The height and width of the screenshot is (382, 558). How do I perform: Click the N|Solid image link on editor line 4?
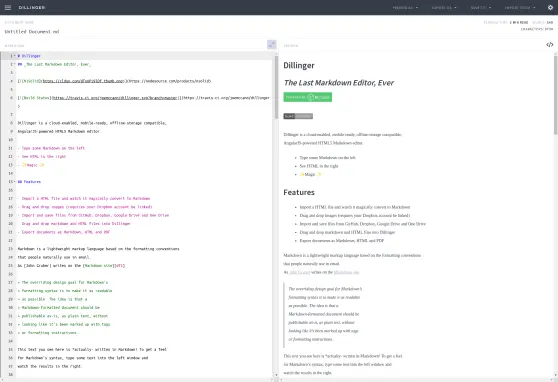pos(114,81)
